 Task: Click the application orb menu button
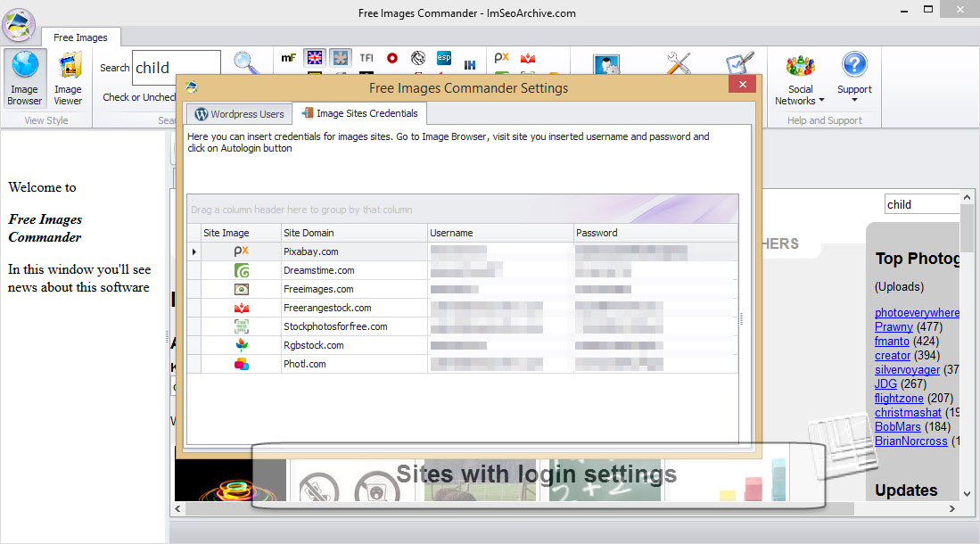[x=19, y=25]
